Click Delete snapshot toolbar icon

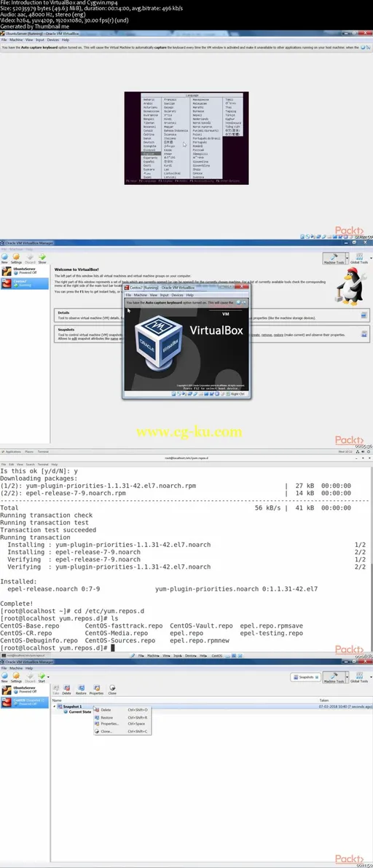(x=67, y=689)
